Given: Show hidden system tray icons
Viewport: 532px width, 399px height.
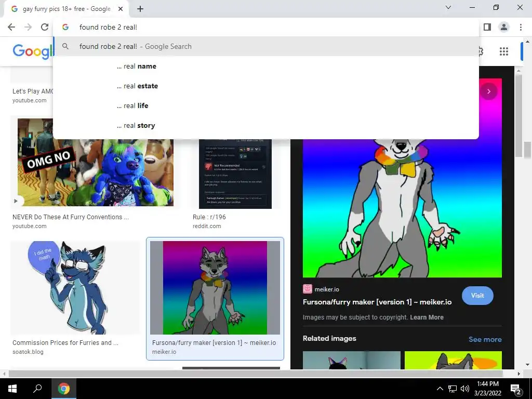Looking at the screenshot, I should [440, 389].
